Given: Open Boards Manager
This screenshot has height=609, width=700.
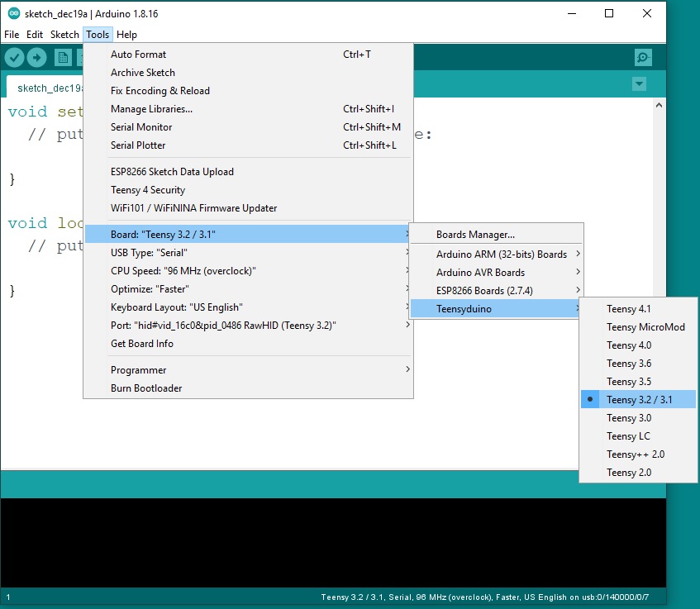Looking at the screenshot, I should [x=475, y=235].
